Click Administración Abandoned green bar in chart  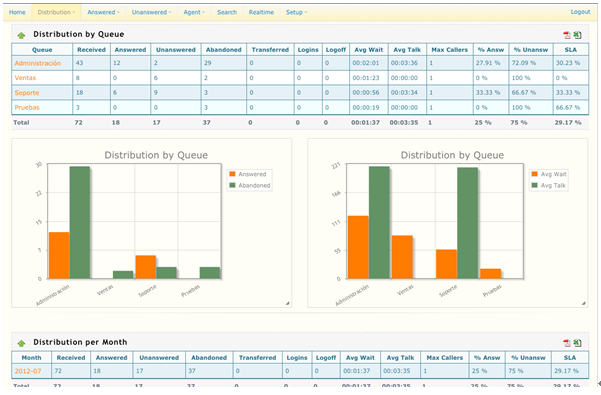[80, 223]
